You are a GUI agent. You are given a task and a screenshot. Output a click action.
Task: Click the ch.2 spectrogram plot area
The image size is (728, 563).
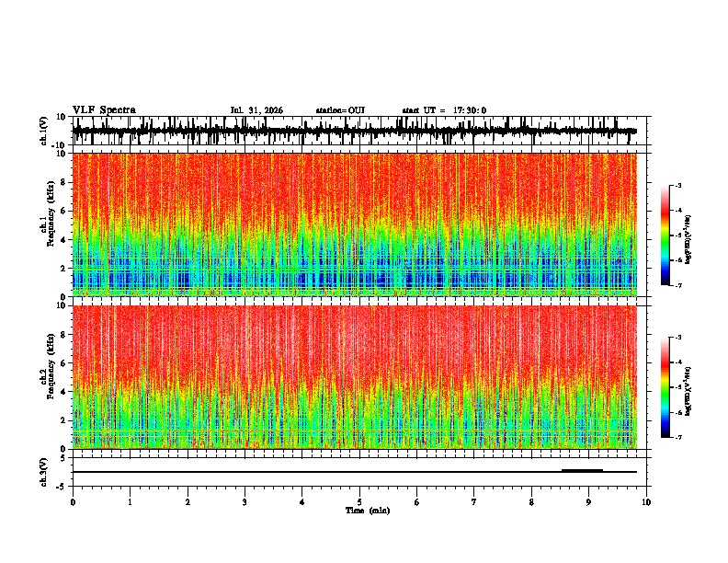(355, 377)
